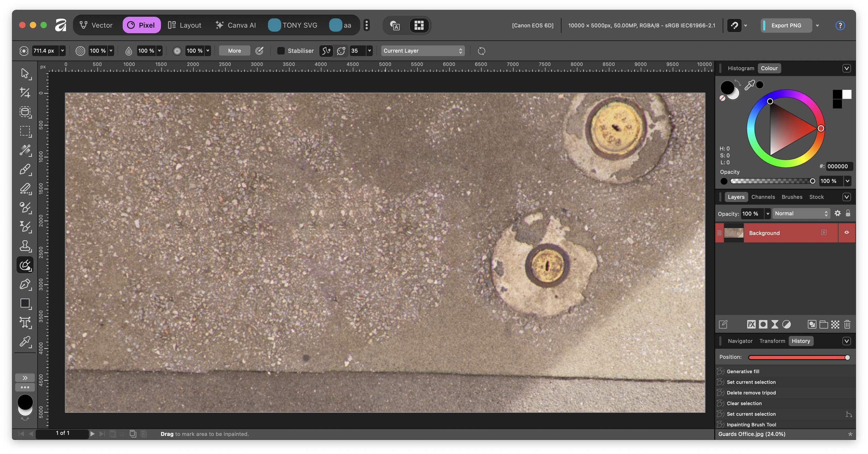Viewport: 868px width, 454px height.
Task: Hide the Background layer visibility
Action: pyautogui.click(x=846, y=233)
